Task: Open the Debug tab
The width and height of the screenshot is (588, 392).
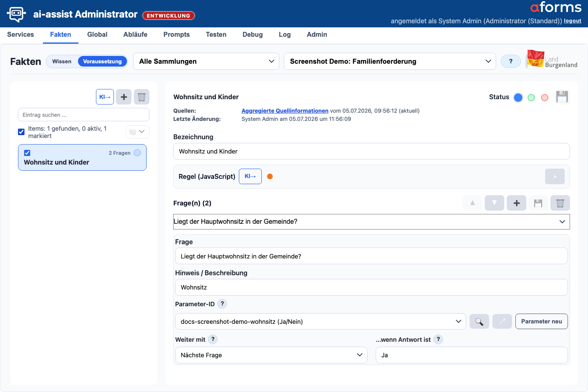Action: [253, 35]
